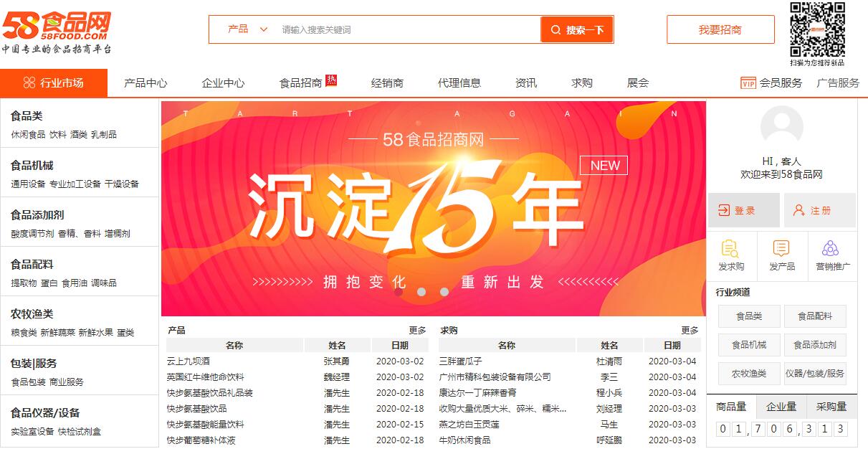
Task: Click the 登录 button
Action: tap(744, 210)
